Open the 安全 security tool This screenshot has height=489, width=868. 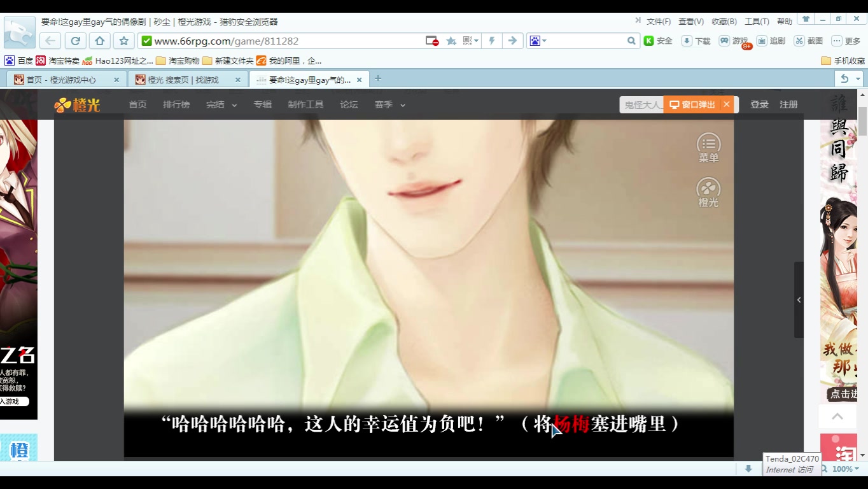(x=659, y=41)
